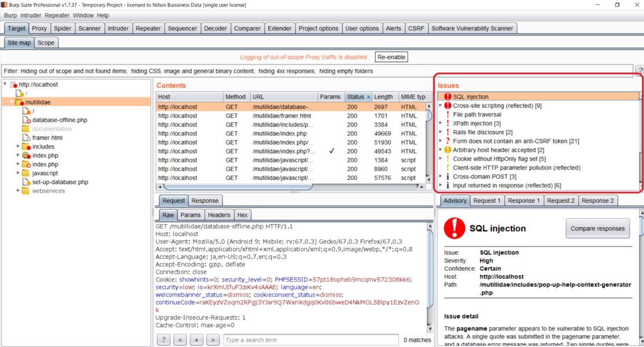Sort contents by Method column header
Viewport: 644px width, 347px height.
pyautogui.click(x=237, y=97)
